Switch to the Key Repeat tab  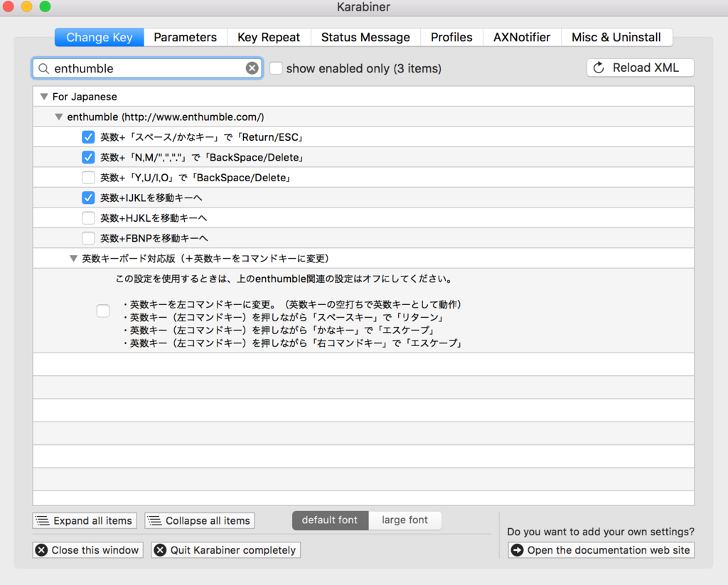pyautogui.click(x=269, y=37)
